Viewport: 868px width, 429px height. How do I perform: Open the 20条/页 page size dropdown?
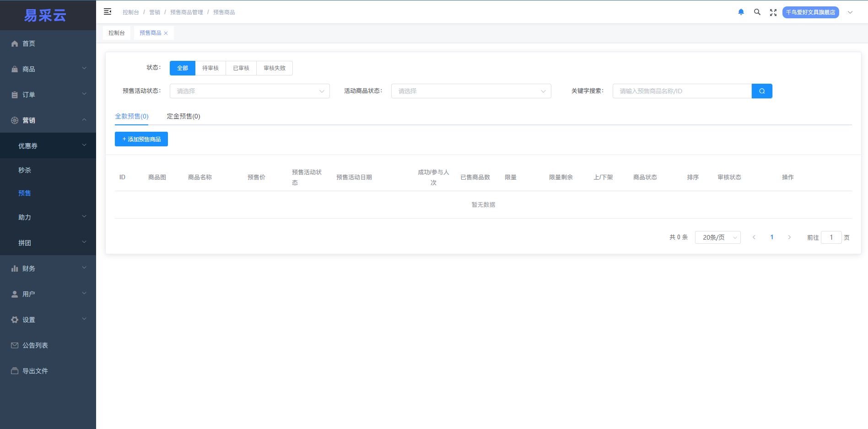click(717, 237)
